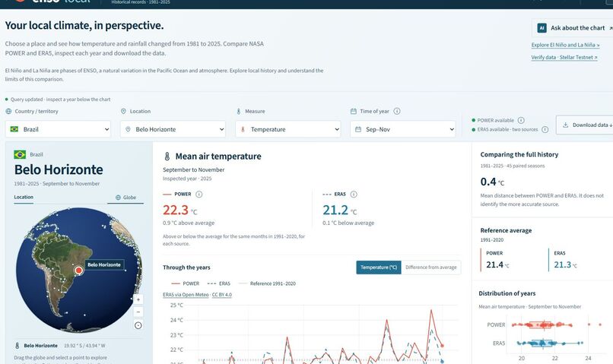Viewport: 613px width, 364px height.
Task: Click the globe icon beside Country / territory
Action: 8,111
